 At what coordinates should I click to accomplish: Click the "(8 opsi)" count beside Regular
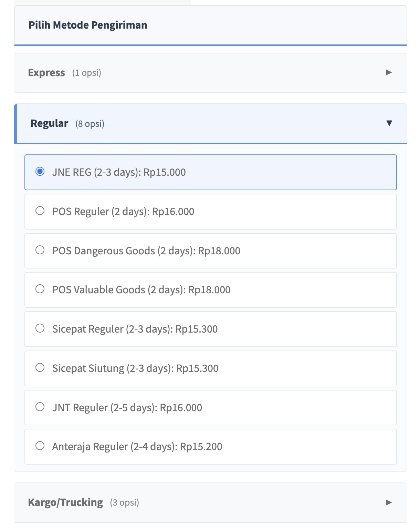(90, 124)
